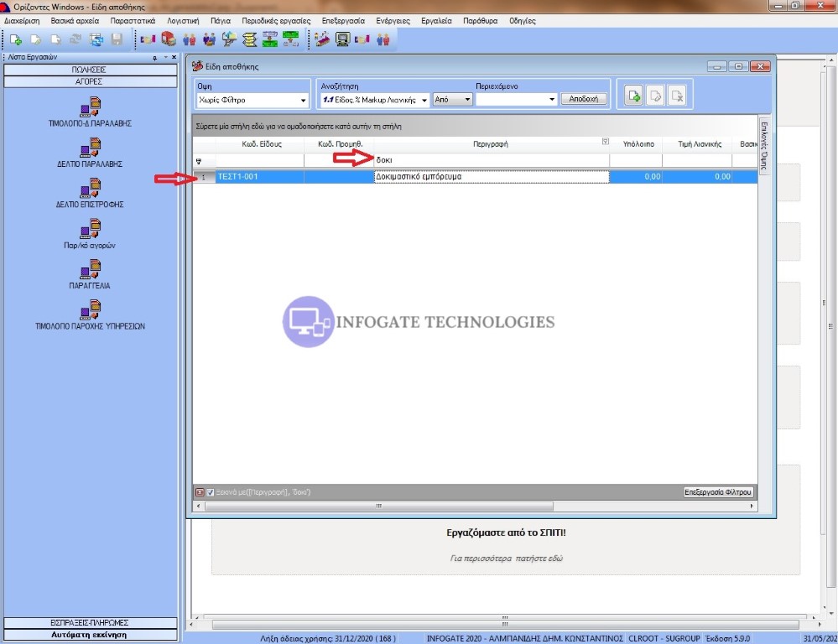Open the ΔΕΛΤΙΟ ΕΠΙΣΤΡΟΦΗΣ shortcut icon
Image resolution: width=838 pixels, height=644 pixels.
click(90, 190)
